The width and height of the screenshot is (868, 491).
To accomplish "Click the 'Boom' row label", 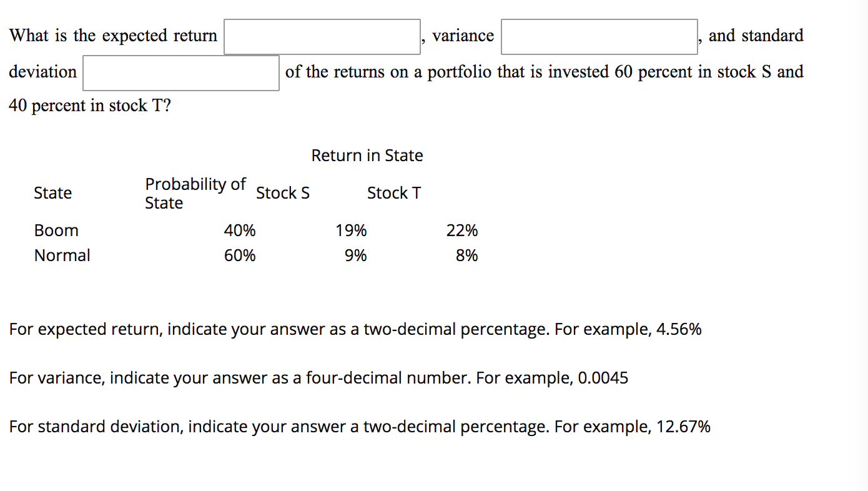I will 56,231.
